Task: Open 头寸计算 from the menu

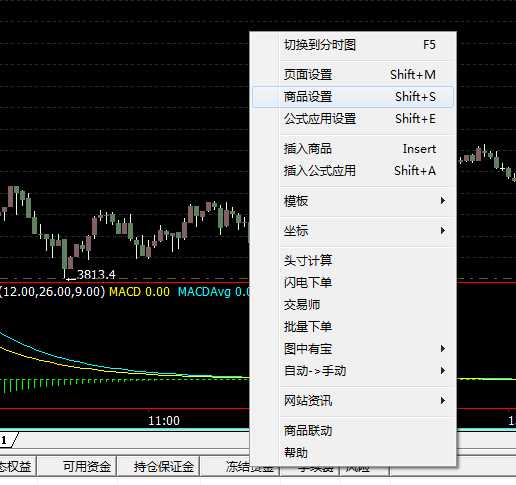Action: [x=353, y=261]
